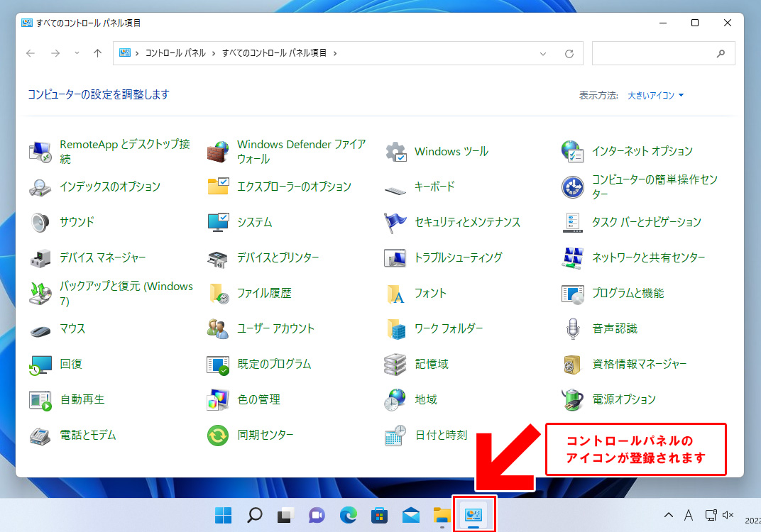Viewport: 761px width, 532px height.
Task: Open the インターネット オプション globe icon
Action: (x=573, y=151)
